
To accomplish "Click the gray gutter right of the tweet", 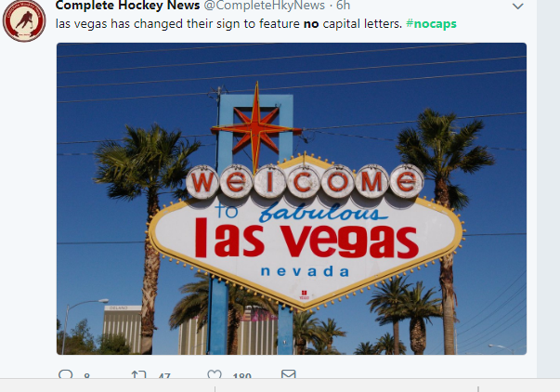I will [548, 189].
